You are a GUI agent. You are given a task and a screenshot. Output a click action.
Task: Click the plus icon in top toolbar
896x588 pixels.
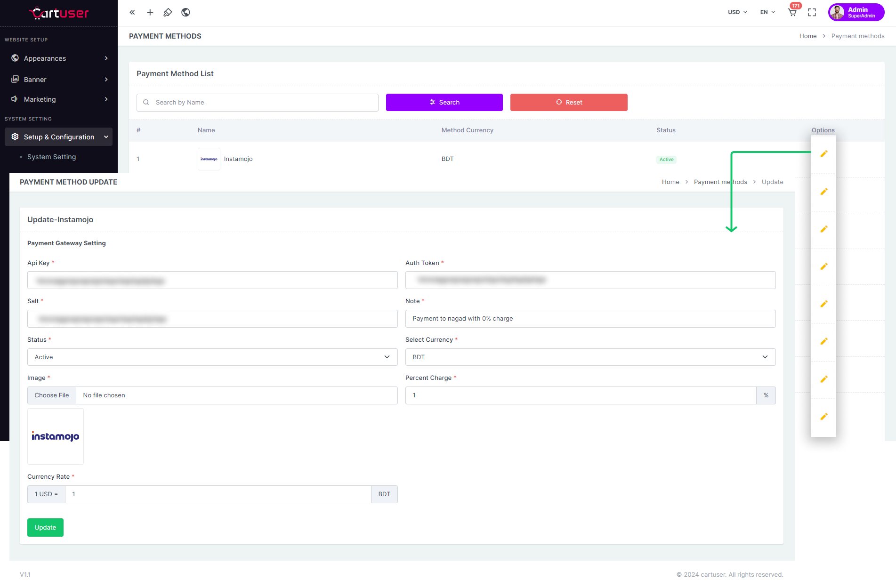(150, 12)
